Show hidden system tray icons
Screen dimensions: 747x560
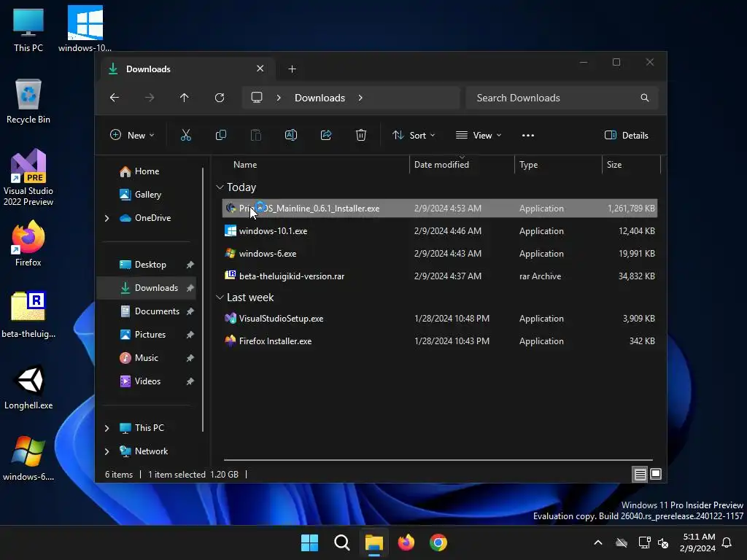[598, 542]
